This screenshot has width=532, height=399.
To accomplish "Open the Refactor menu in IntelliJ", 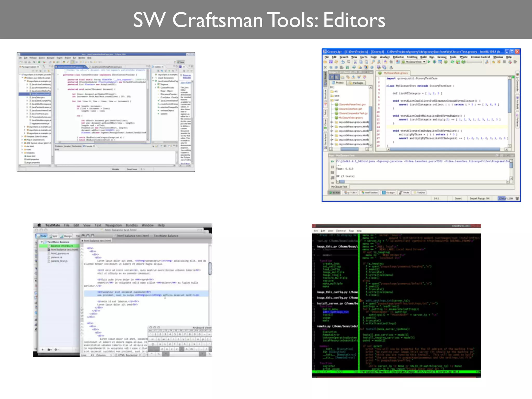I will pos(398,57).
